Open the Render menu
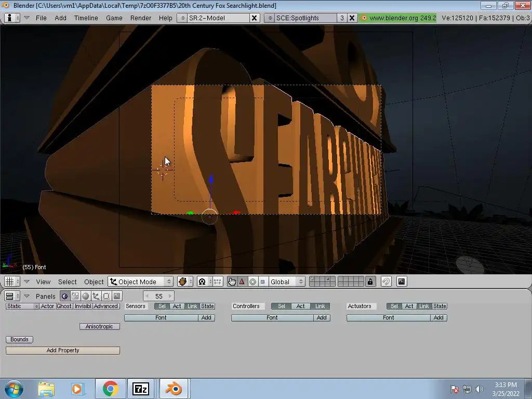 [140, 18]
